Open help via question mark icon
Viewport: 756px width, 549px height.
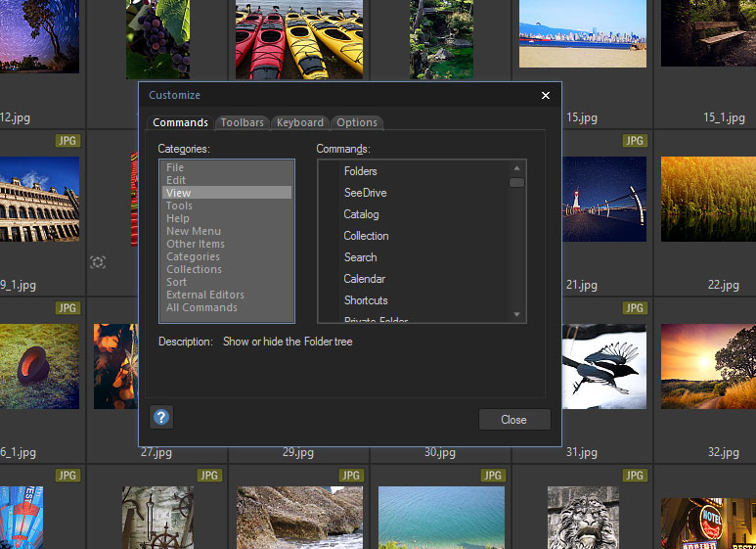click(161, 417)
